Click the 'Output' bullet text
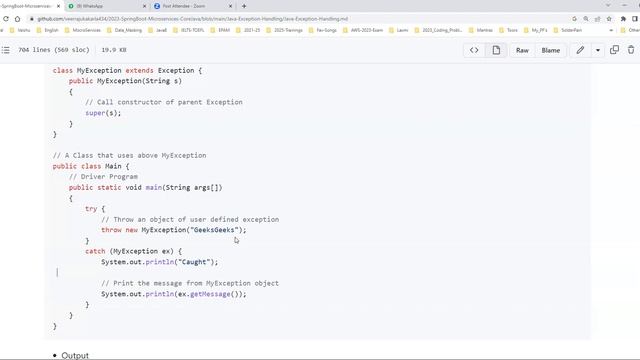640x360 pixels. pos(75,355)
